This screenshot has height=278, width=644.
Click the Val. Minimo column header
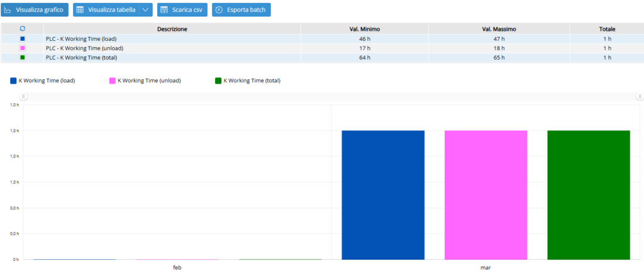tap(364, 29)
